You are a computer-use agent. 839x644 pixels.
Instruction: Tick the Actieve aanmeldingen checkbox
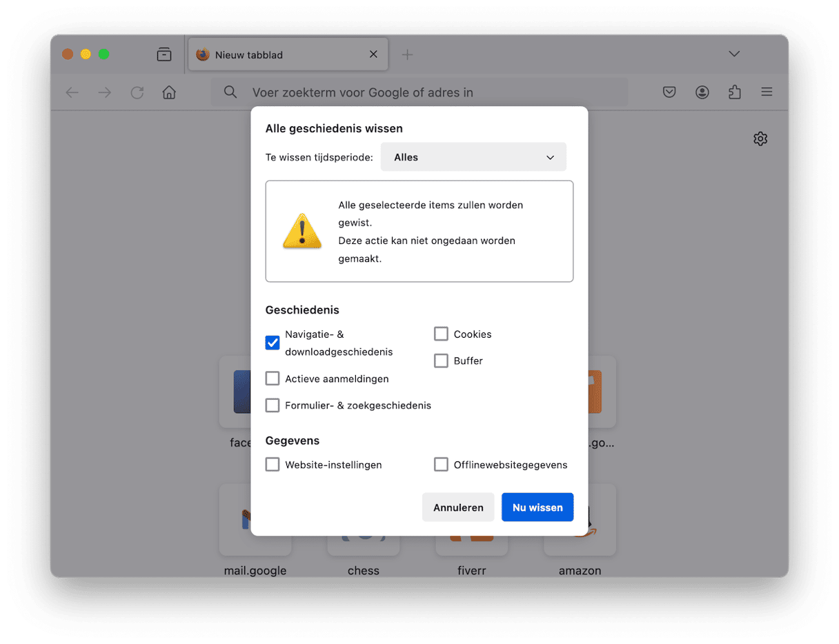[273, 379]
